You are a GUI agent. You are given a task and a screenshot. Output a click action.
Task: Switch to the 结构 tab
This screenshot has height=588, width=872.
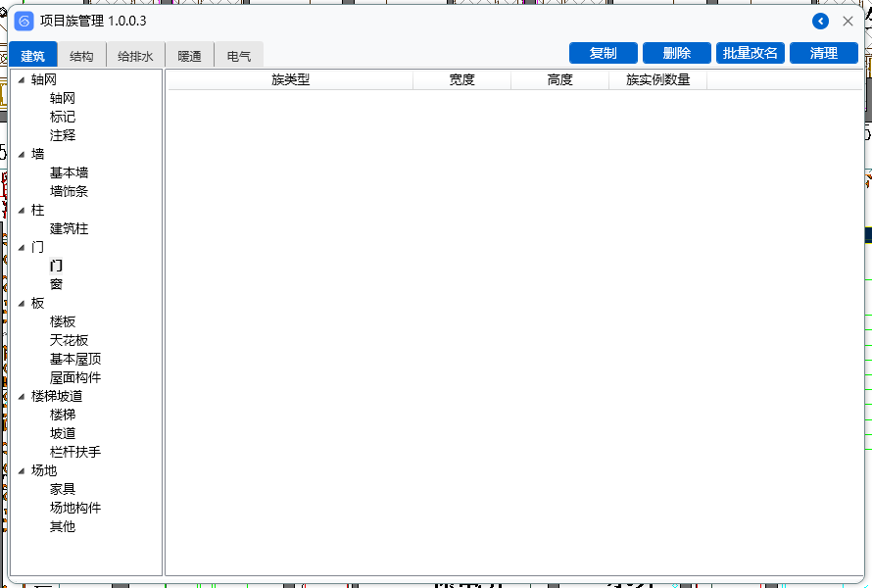point(81,57)
